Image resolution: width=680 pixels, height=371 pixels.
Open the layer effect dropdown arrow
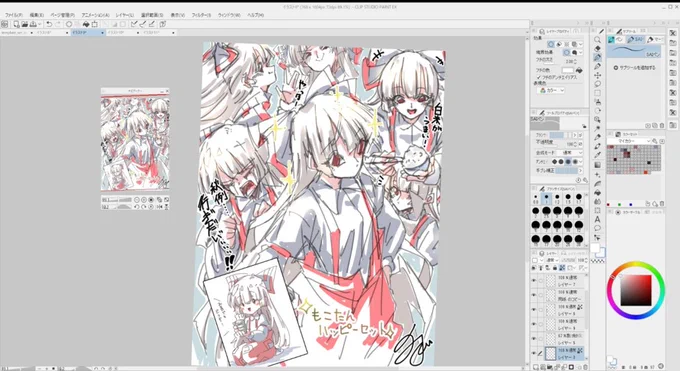pyautogui.click(x=581, y=44)
